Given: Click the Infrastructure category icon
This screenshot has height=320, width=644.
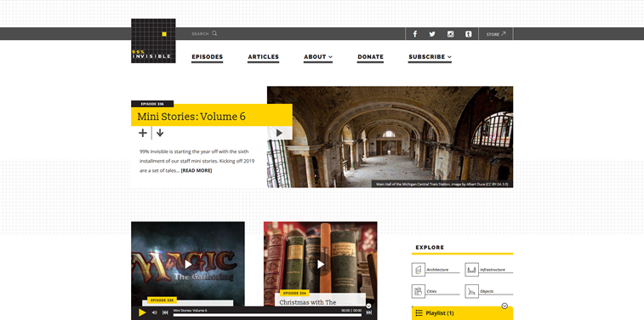Looking at the screenshot, I should coord(472,270).
